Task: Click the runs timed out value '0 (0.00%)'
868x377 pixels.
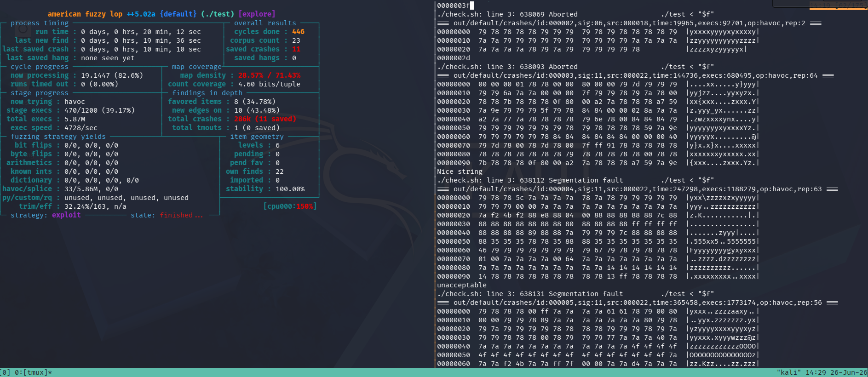Action: [99, 84]
